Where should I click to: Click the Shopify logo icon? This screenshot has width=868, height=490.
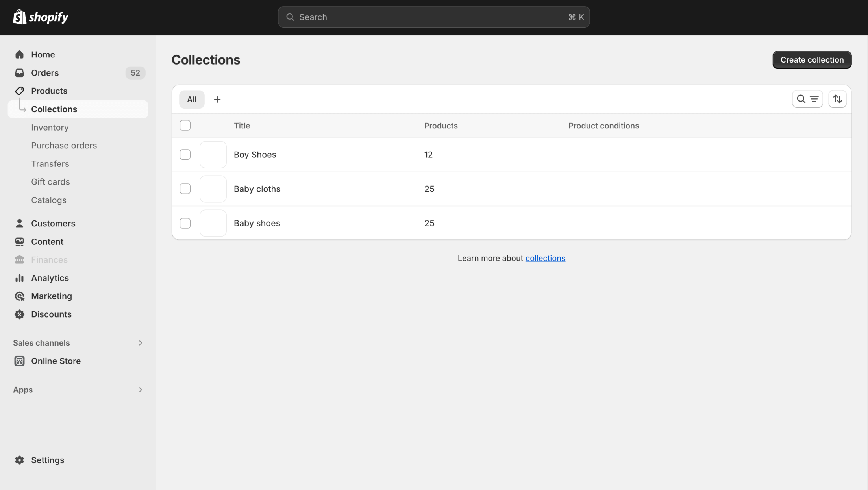point(19,17)
